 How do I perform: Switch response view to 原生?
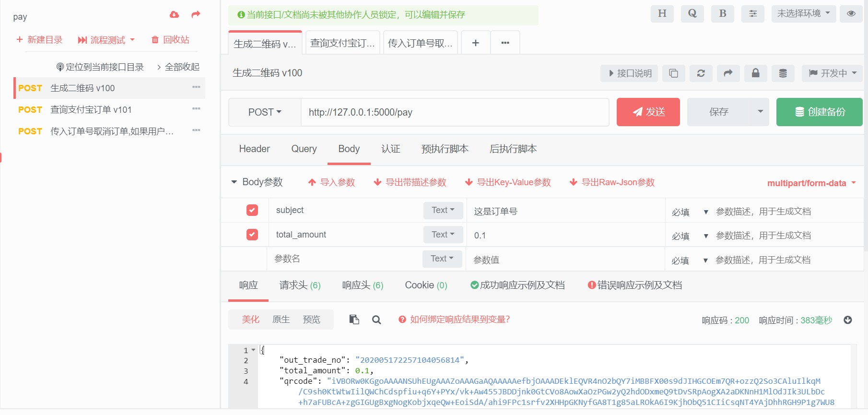tap(281, 320)
